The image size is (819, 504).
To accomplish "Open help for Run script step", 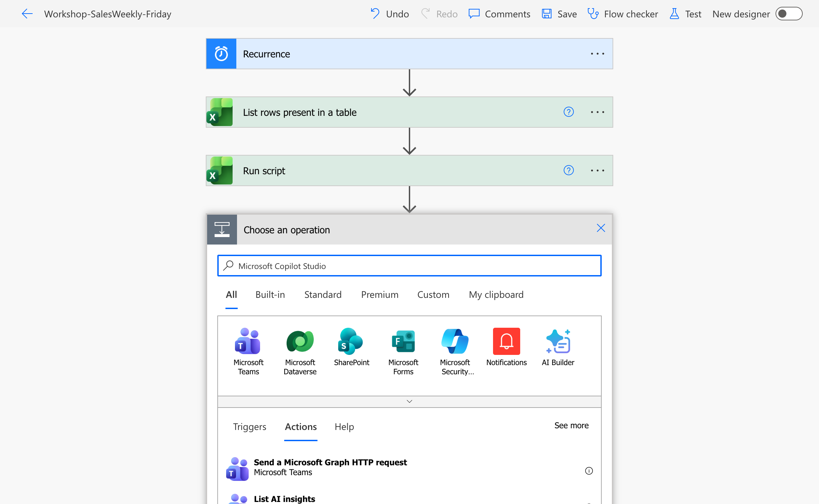I will (x=569, y=170).
